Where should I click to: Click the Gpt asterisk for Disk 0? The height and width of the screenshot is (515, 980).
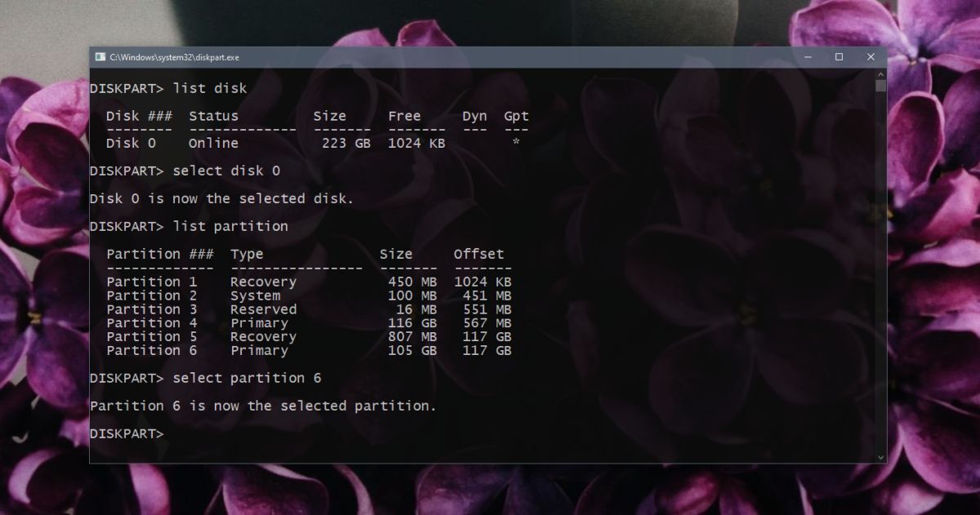515,144
